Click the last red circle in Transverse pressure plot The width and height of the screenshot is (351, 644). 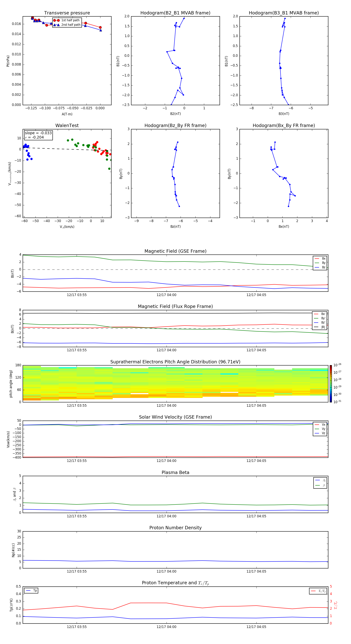[100, 28]
